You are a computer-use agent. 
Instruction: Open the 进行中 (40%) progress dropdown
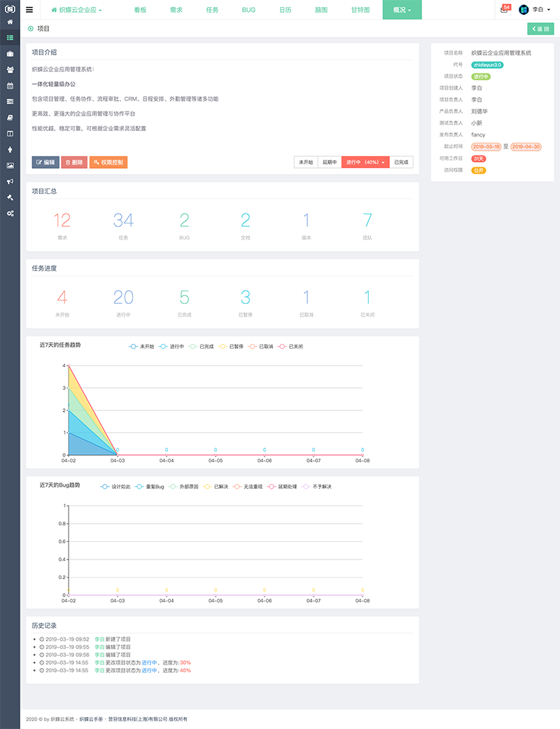[365, 162]
